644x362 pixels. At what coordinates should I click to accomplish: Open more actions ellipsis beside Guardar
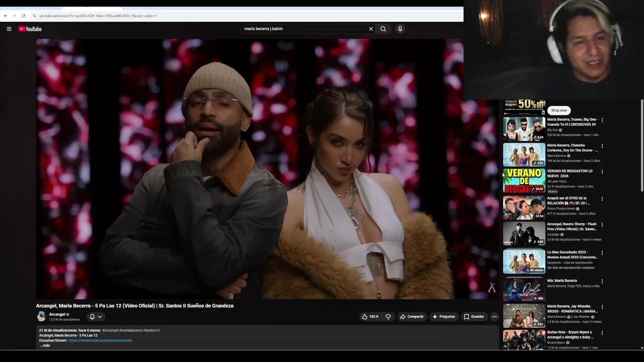pos(495,317)
